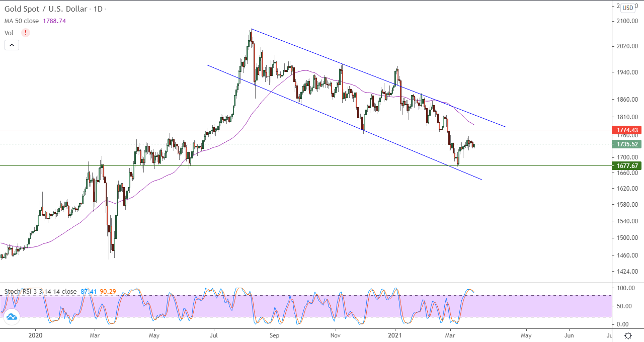The height and width of the screenshot is (342, 644).
Task: Click the 2100.00 price scale label
Action: (x=627, y=21)
